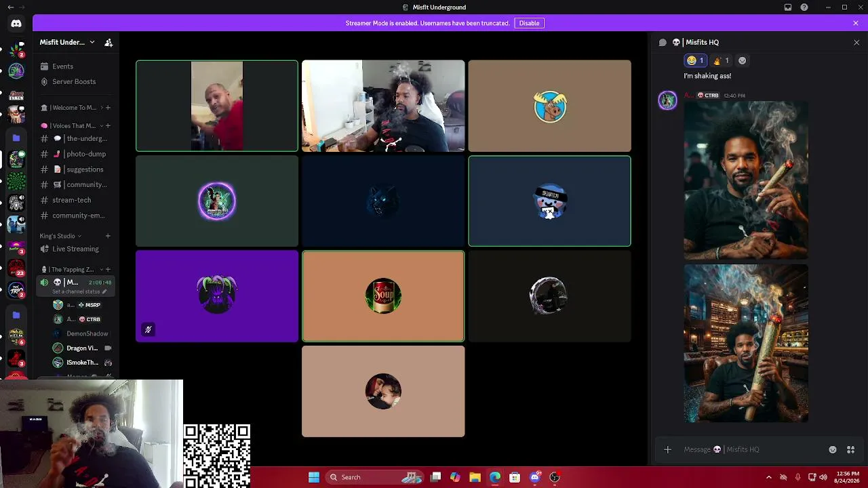Viewport: 868px width, 488px height.
Task: Open the invite people icon beside server name
Action: coord(108,42)
